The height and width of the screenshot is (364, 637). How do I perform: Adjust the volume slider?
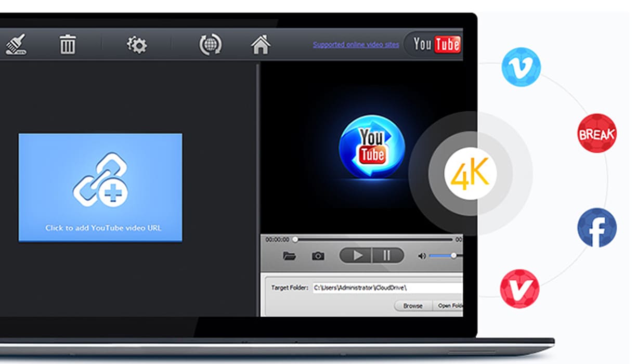click(x=446, y=256)
